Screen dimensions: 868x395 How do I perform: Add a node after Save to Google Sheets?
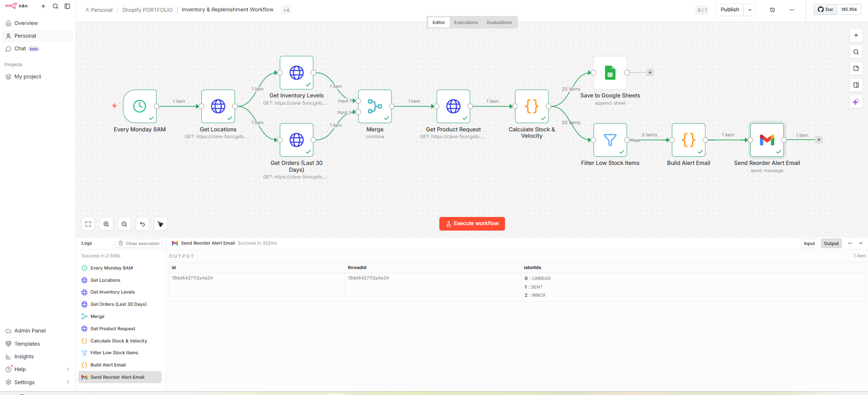(650, 72)
